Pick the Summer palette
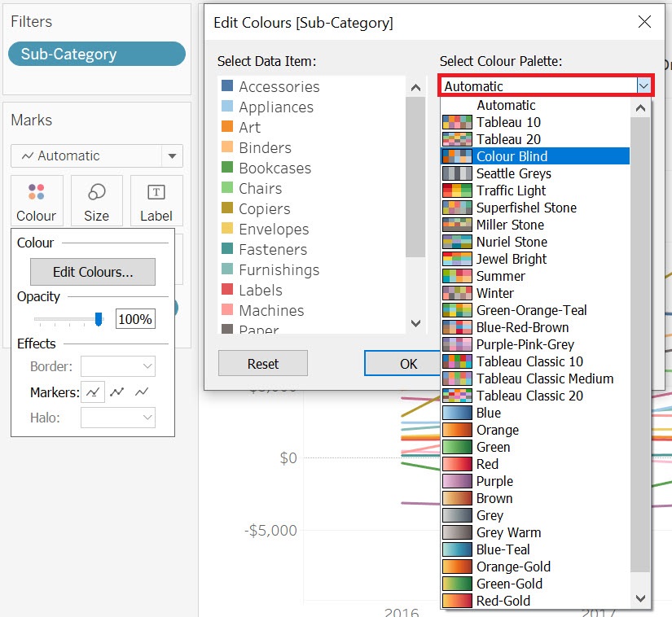The width and height of the screenshot is (672, 617). pos(535,276)
